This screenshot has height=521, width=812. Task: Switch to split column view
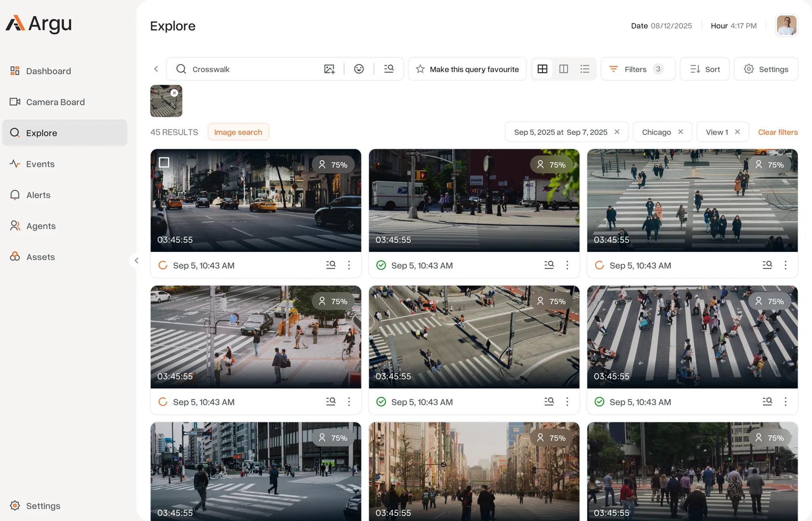pyautogui.click(x=563, y=69)
